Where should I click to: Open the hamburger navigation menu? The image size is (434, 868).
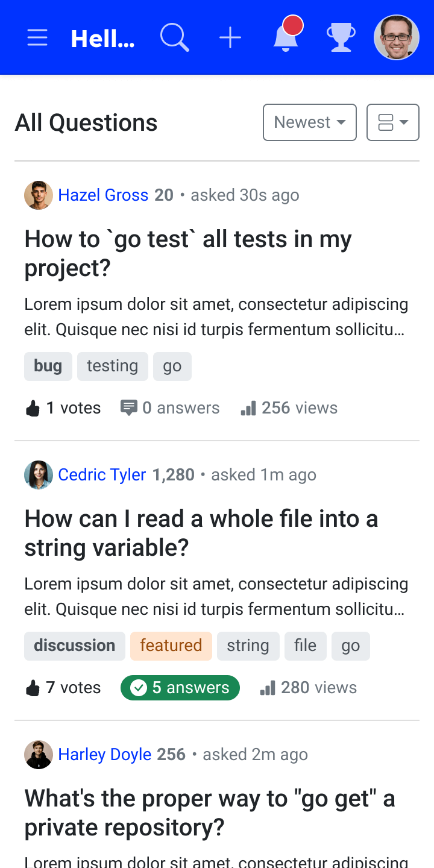[37, 38]
